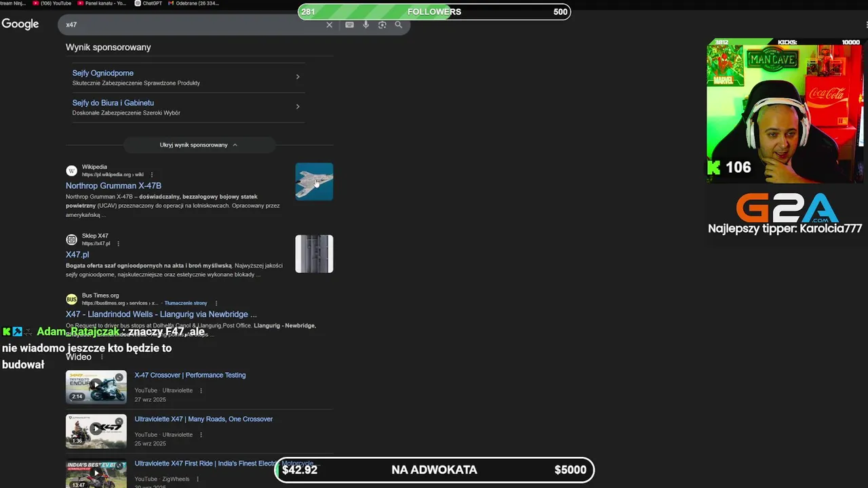Viewport: 868px width, 488px height.
Task: Open options menu for the Wikipedia result
Action: click(x=152, y=175)
